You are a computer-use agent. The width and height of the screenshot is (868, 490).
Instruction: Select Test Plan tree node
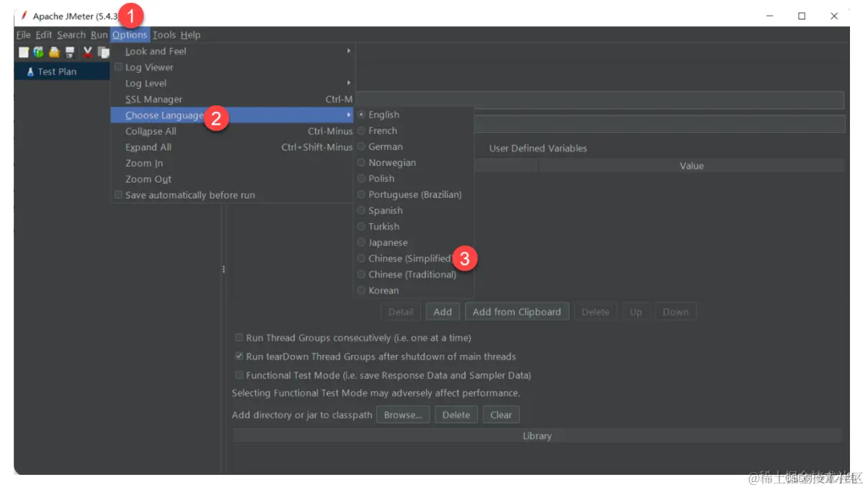click(x=57, y=71)
